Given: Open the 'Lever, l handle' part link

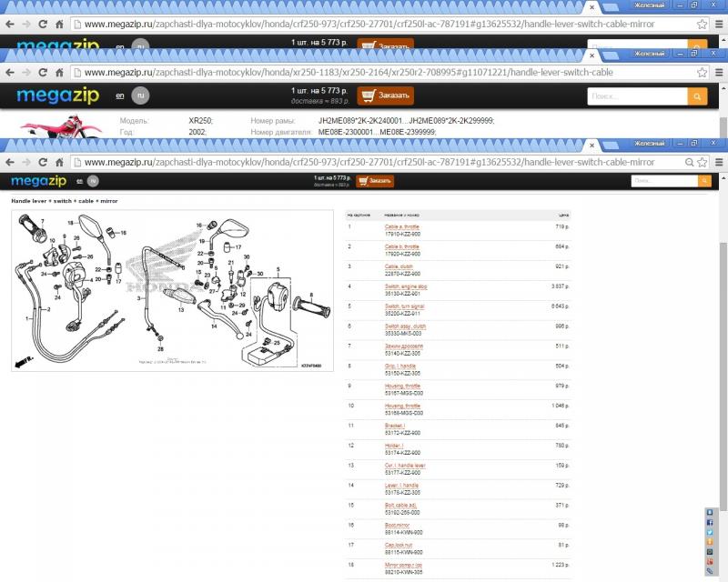Looking at the screenshot, I should (401, 486).
